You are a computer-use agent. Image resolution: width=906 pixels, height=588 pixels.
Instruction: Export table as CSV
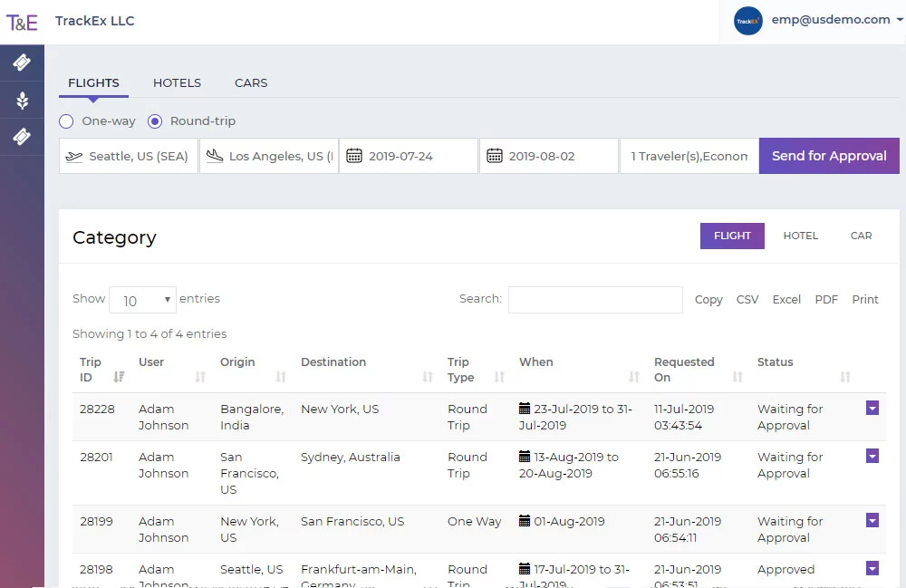(x=747, y=300)
